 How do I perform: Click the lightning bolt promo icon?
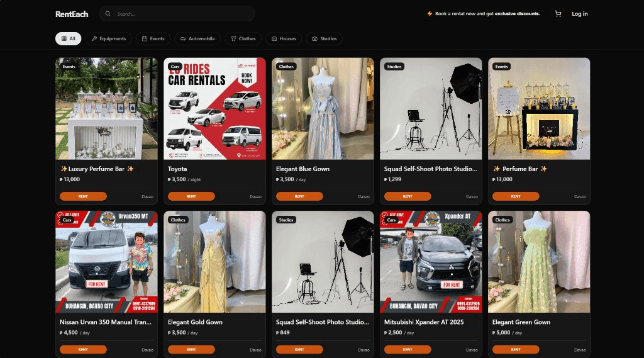click(x=430, y=14)
